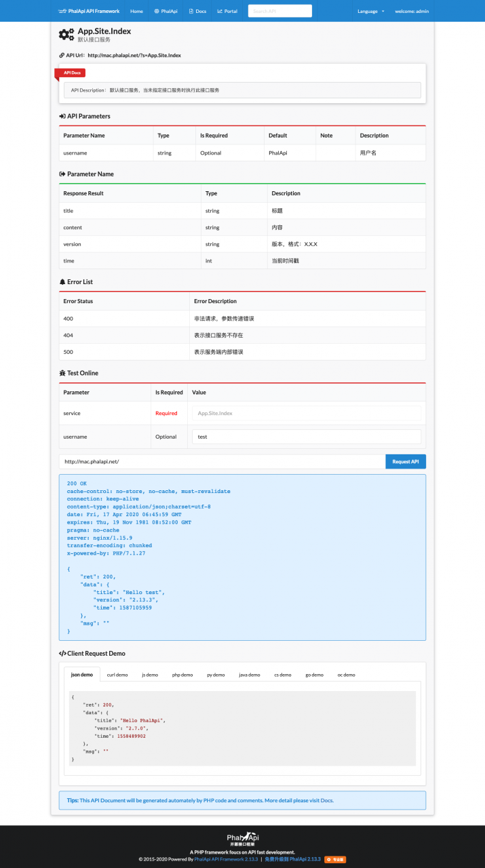Click the gears icon beside App.Site.Index
485x868 pixels.
[x=66, y=35]
